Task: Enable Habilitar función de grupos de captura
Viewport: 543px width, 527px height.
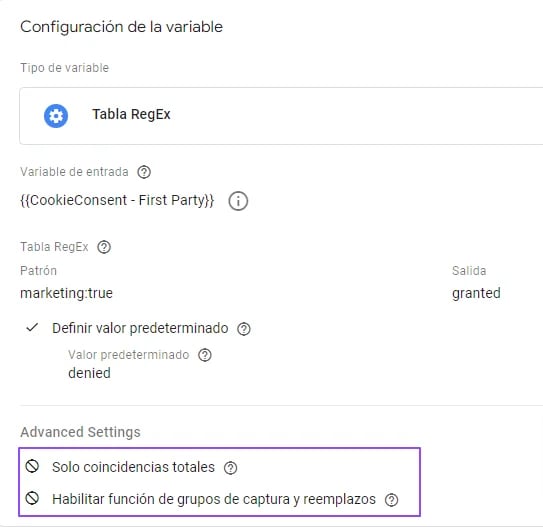Action: pos(32,498)
